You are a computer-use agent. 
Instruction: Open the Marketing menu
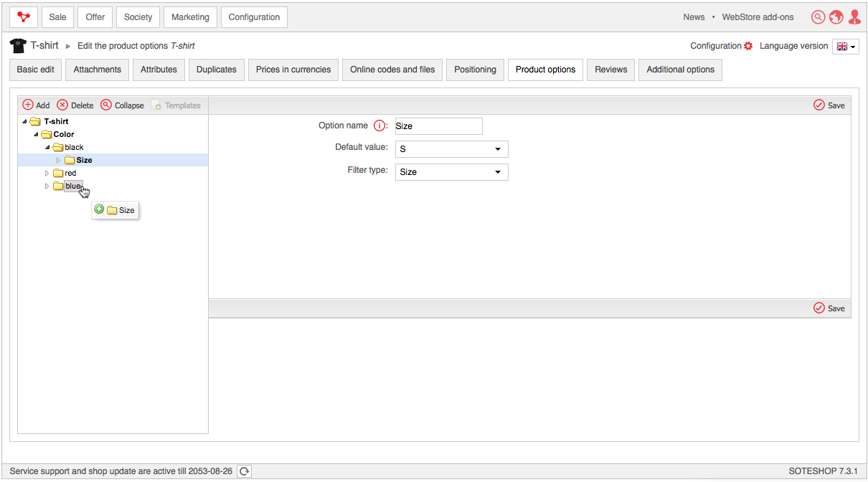tap(190, 17)
